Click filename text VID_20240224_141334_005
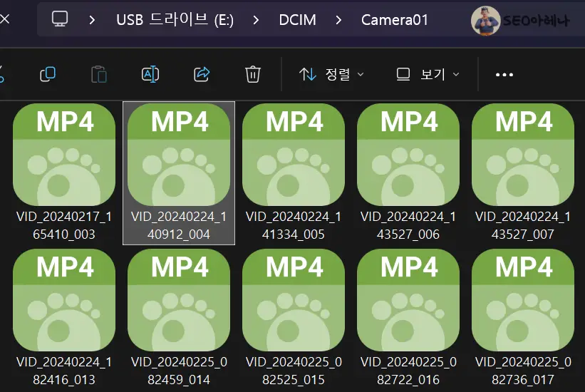Screen dimensions: 585x392 294,225
